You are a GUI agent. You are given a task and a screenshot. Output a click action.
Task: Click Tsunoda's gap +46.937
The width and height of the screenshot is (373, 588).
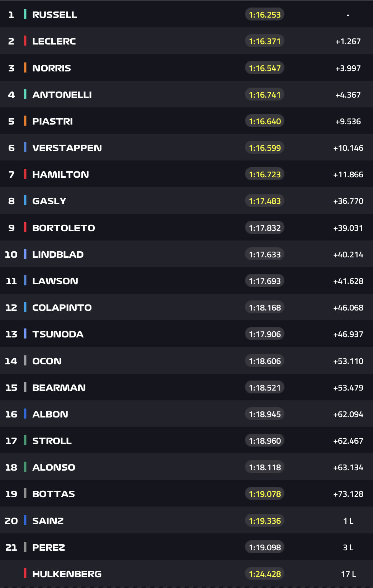pos(348,334)
